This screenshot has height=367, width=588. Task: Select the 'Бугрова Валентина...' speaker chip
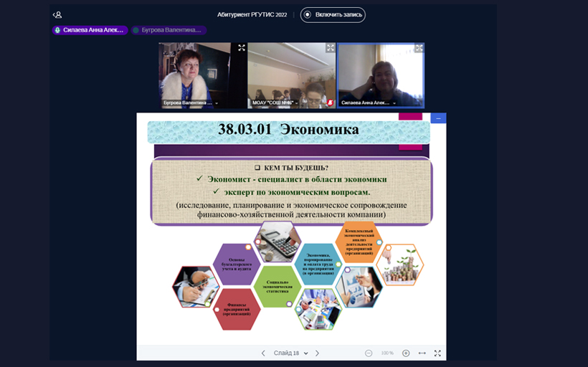point(169,30)
